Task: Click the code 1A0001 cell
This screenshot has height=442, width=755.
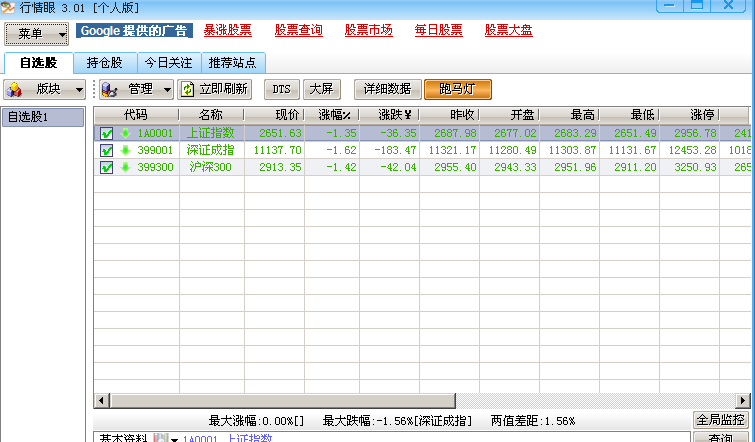Action: click(x=155, y=133)
